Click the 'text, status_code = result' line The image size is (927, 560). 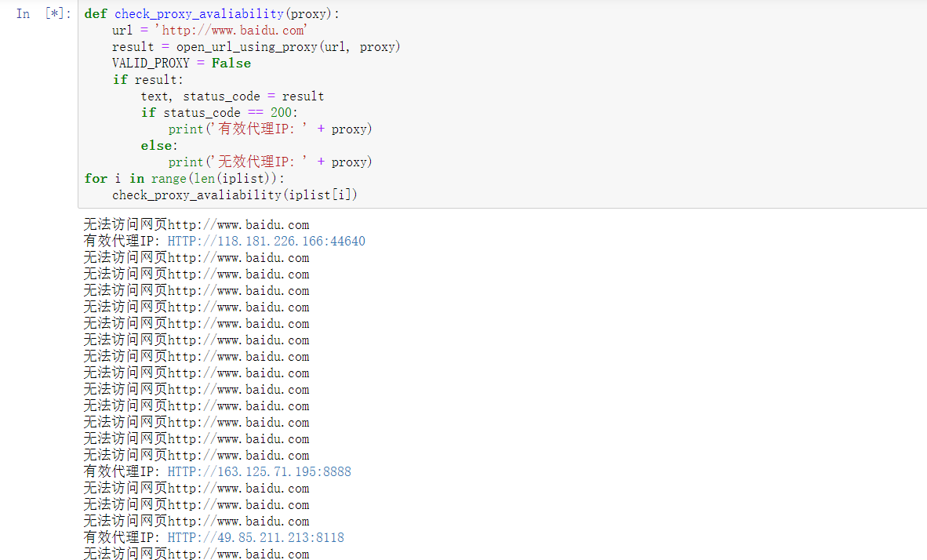point(232,96)
